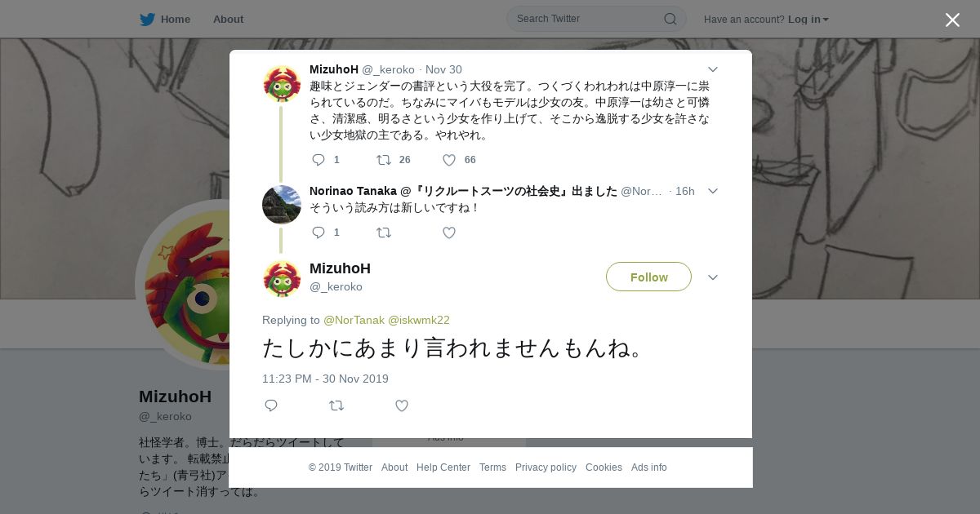Go to the Home tab
The height and width of the screenshot is (514, 980).
(165, 19)
